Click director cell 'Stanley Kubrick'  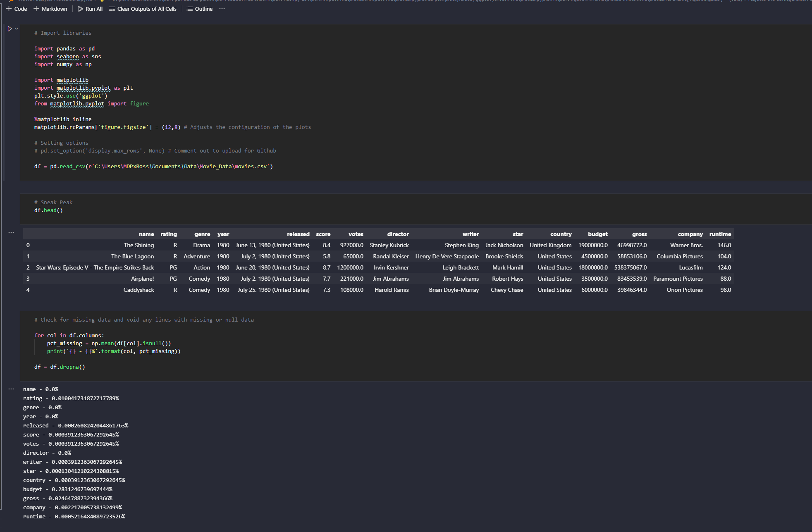tap(389, 245)
